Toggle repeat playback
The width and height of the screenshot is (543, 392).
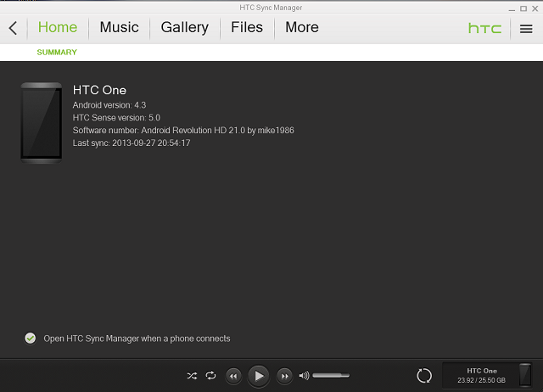pos(210,375)
